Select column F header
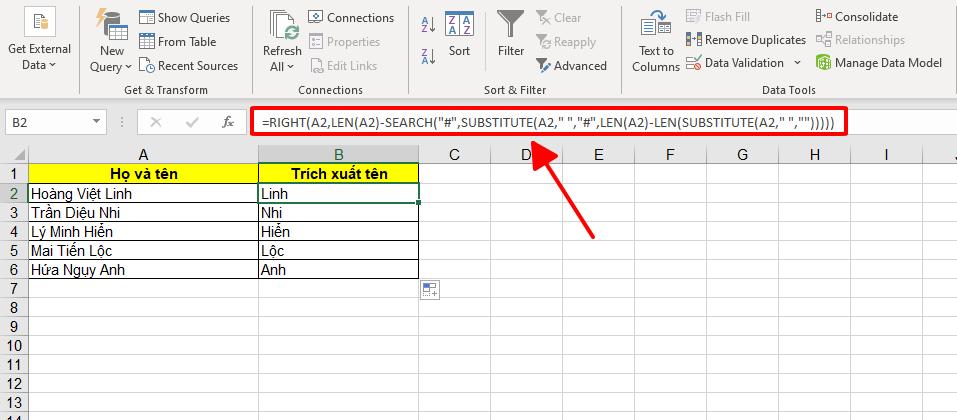The image size is (957, 420). (x=670, y=155)
